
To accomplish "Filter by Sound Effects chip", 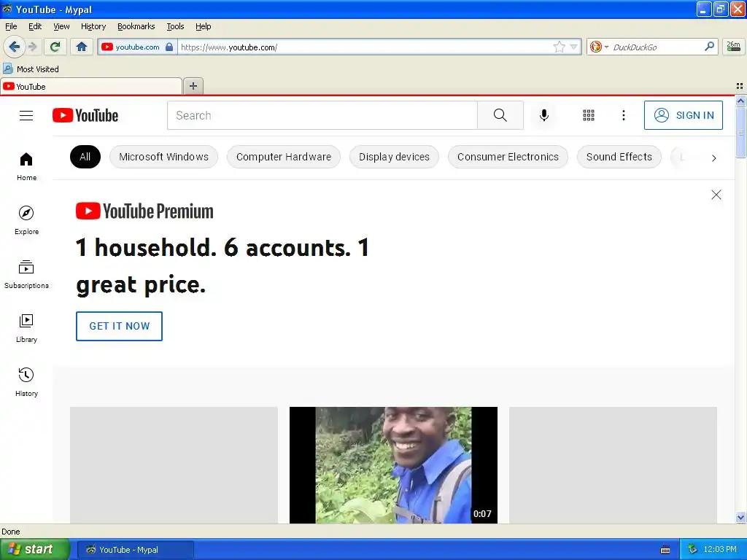I will click(619, 157).
